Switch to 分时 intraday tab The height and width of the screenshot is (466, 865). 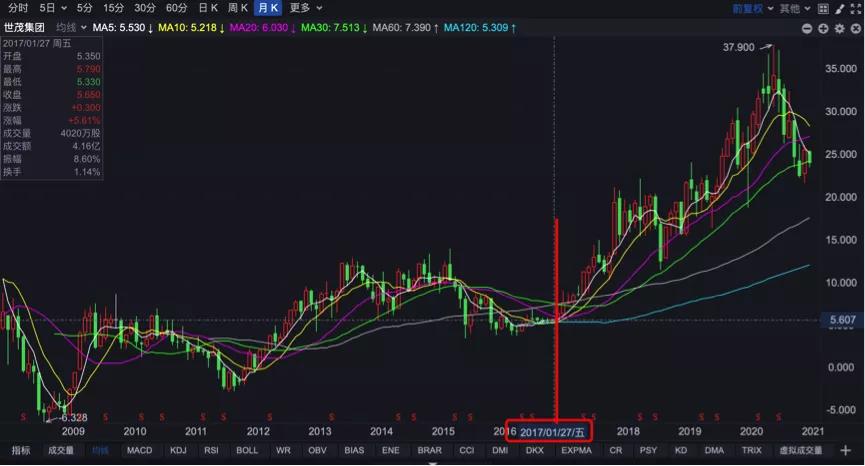pos(18,8)
